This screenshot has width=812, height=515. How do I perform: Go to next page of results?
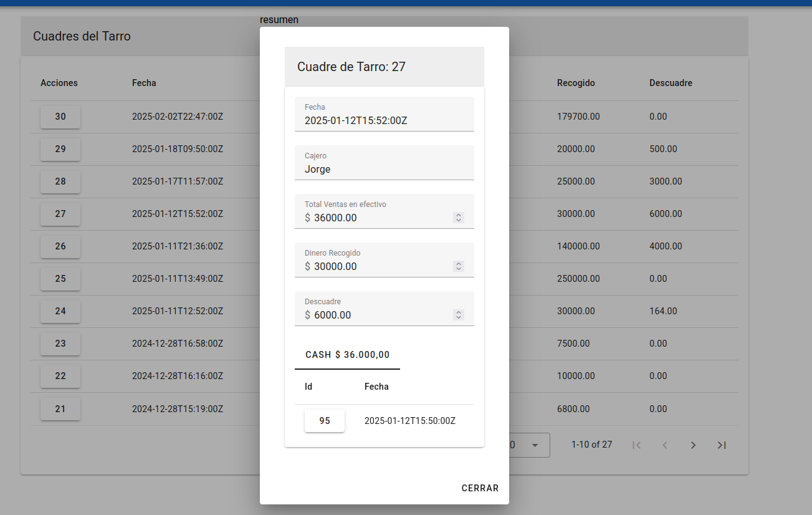693,445
